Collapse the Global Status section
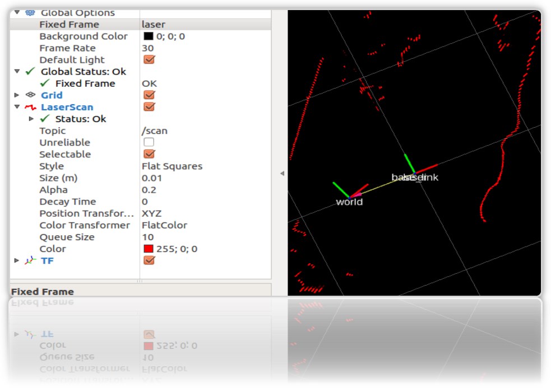 pos(17,71)
